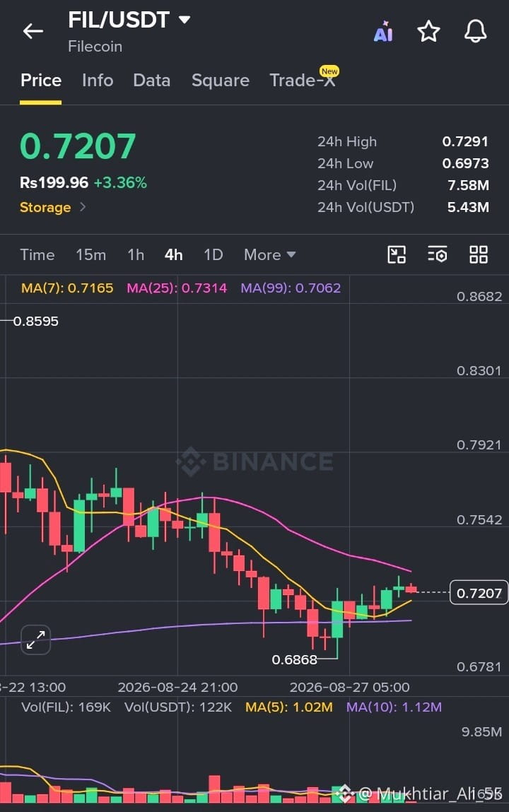The height and width of the screenshot is (812, 509).
Task: Switch to the Info tab
Action: (x=98, y=81)
